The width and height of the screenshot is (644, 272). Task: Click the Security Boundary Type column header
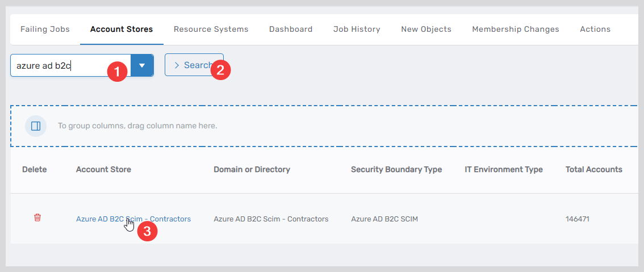[396, 169]
